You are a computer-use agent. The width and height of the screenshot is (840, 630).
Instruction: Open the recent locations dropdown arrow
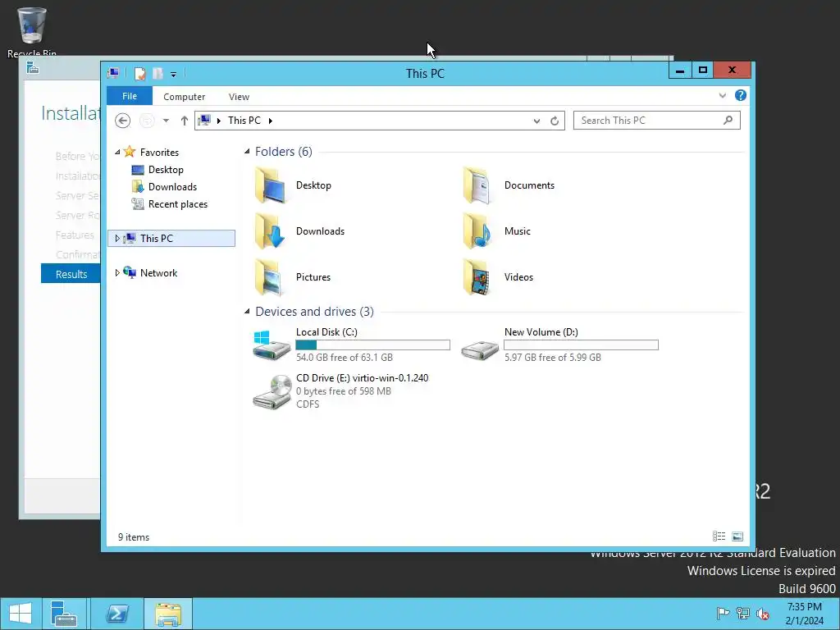(166, 121)
